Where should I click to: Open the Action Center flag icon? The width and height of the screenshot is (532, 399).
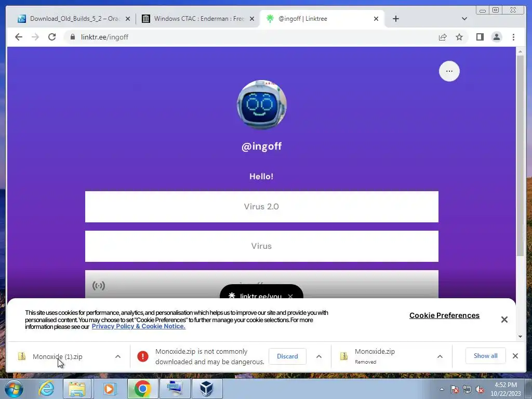tap(455, 390)
